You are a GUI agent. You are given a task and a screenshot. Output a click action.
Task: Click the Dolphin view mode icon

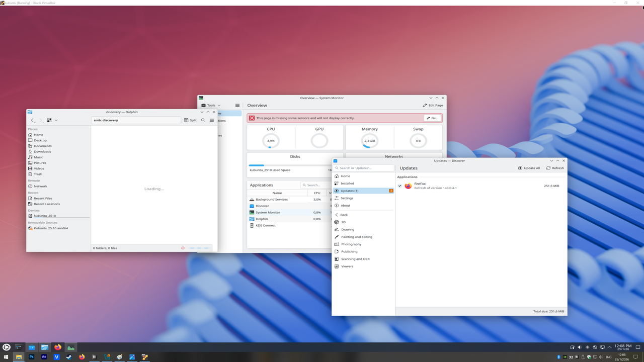[49, 120]
